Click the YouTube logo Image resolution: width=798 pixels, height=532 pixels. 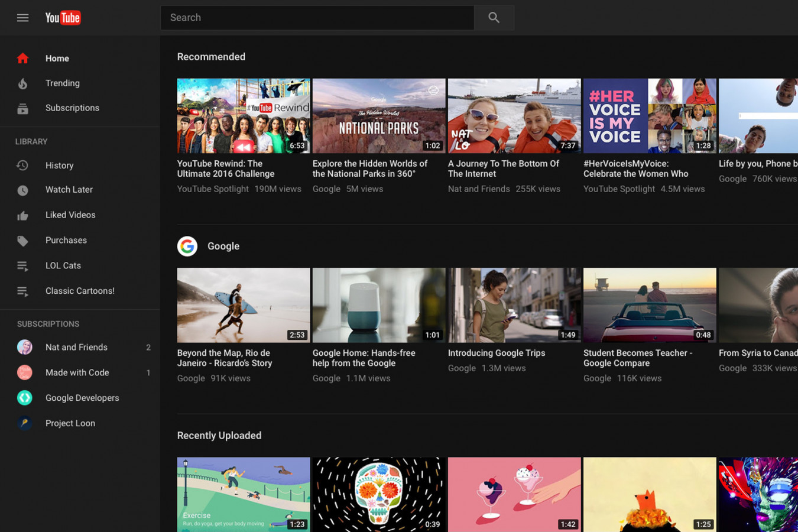pos(63,18)
